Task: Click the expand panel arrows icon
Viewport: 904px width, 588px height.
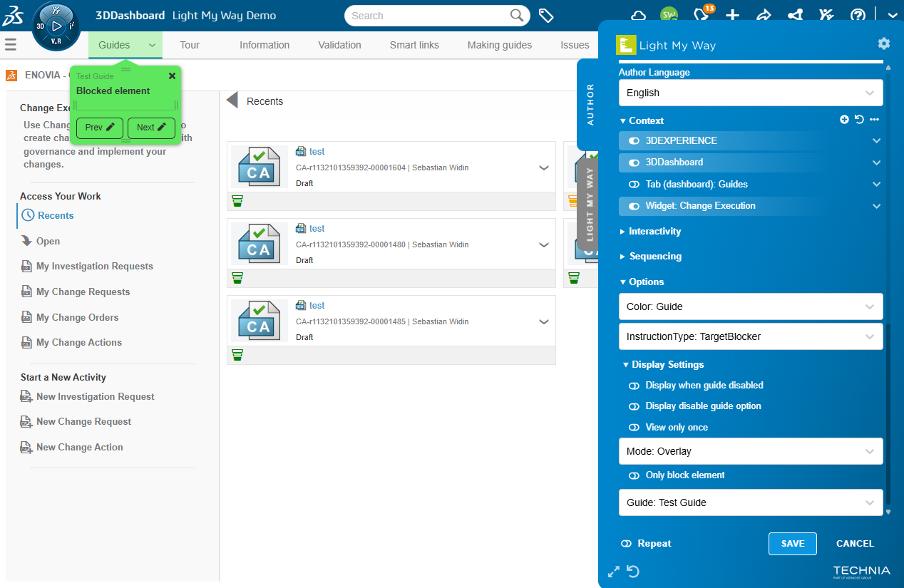Action: point(614,572)
